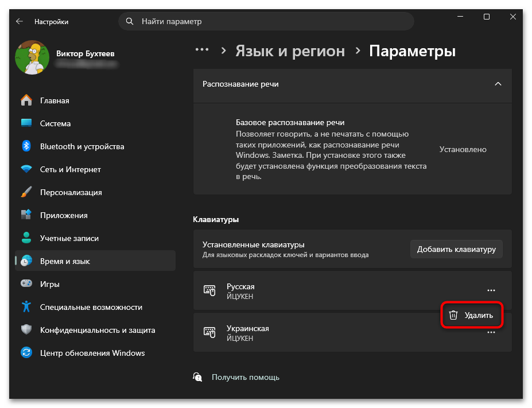Screen dimensions: 532x408
Task: Open the Получить помощь link
Action: point(245,377)
